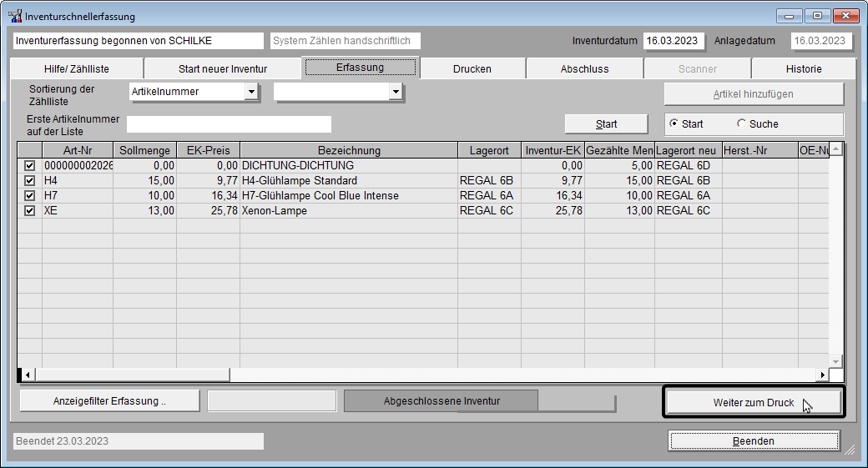Switch to the Hilfe/ Zählliste tab
The height and width of the screenshot is (468, 868).
point(77,68)
